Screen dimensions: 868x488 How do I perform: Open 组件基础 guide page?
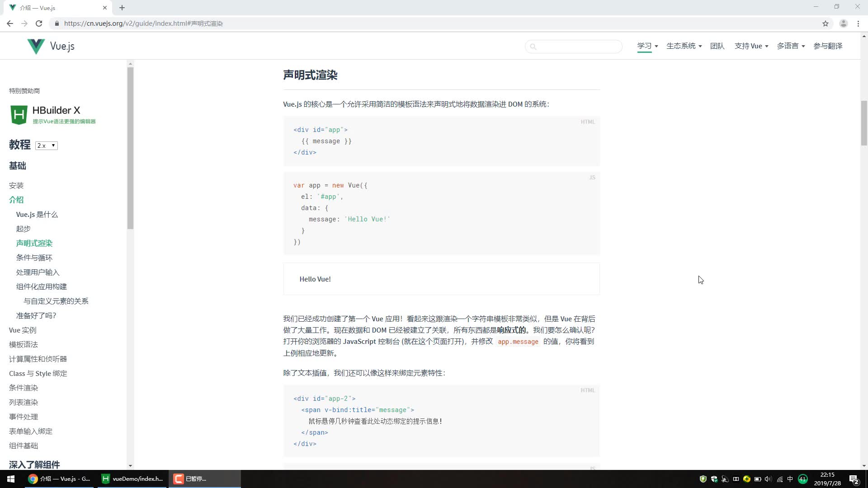click(24, 446)
